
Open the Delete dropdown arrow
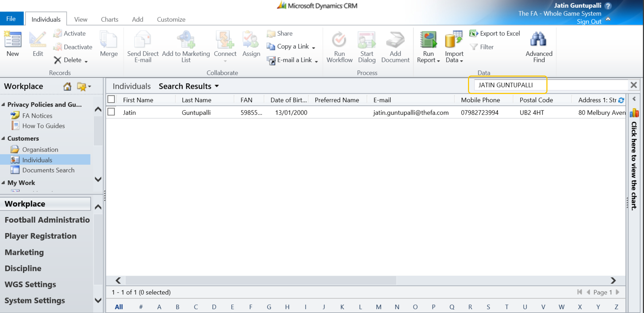coord(86,61)
